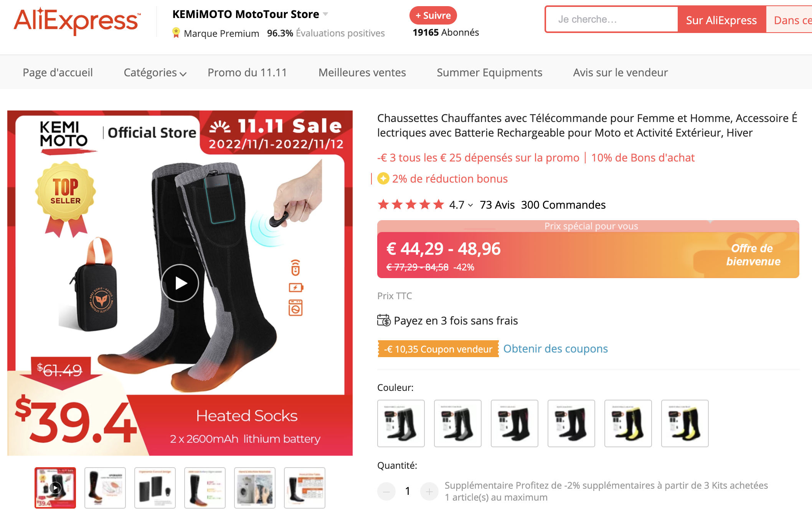Open the Catégories dropdown menu

tap(155, 72)
